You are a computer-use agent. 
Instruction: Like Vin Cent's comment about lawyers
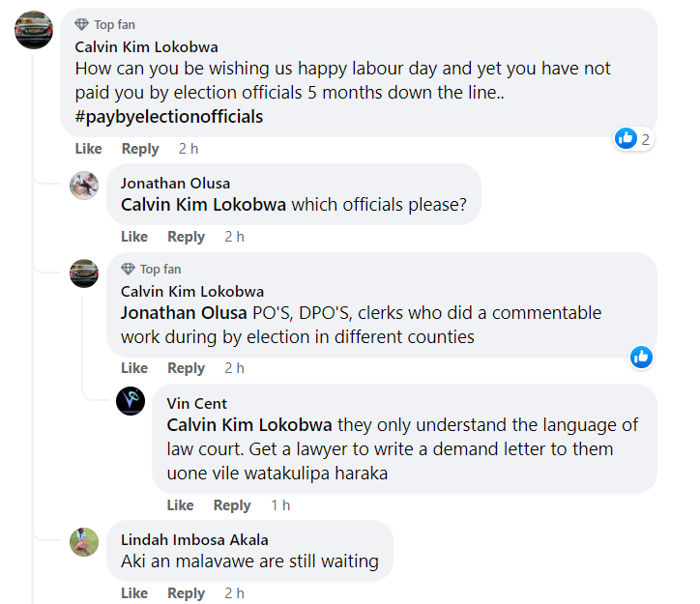point(180,505)
